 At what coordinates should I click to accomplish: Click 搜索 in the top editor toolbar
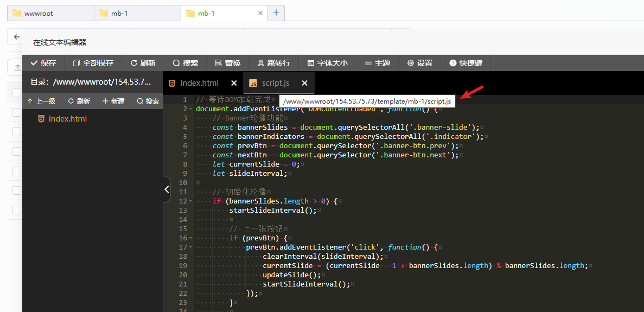(x=185, y=63)
